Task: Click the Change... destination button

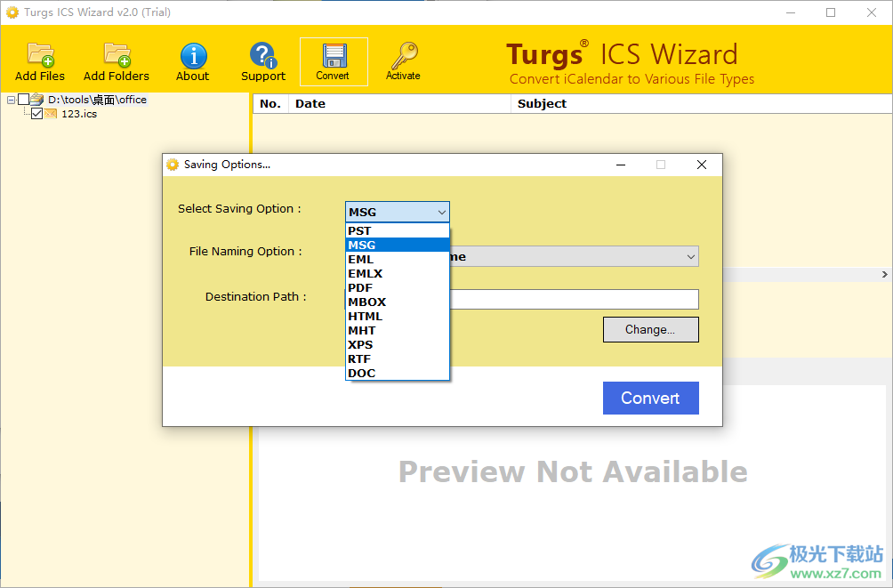Action: click(650, 329)
